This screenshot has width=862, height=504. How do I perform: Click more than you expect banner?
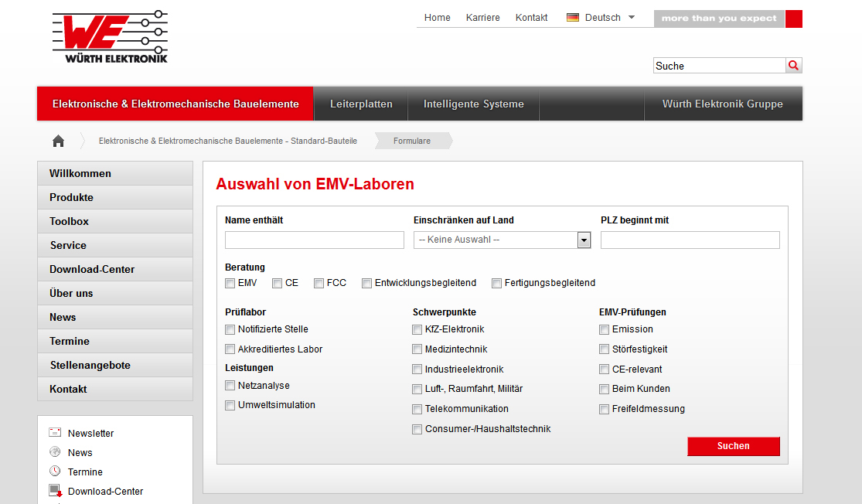click(x=719, y=19)
